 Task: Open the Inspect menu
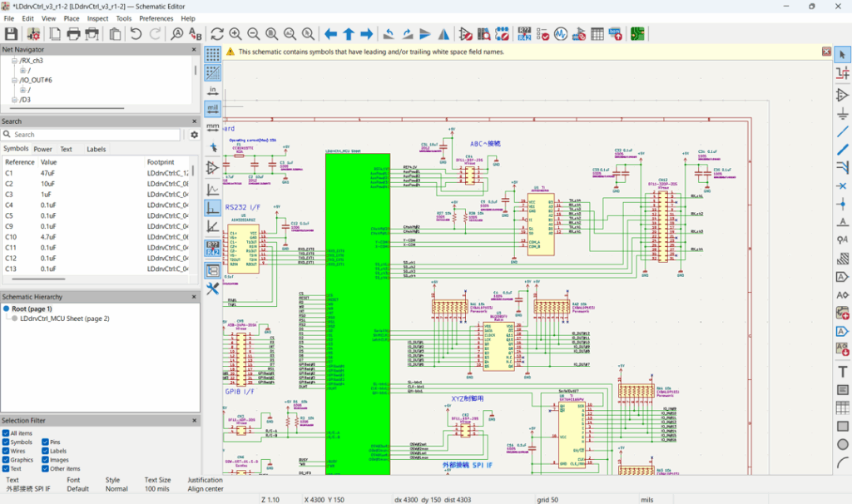[98, 18]
